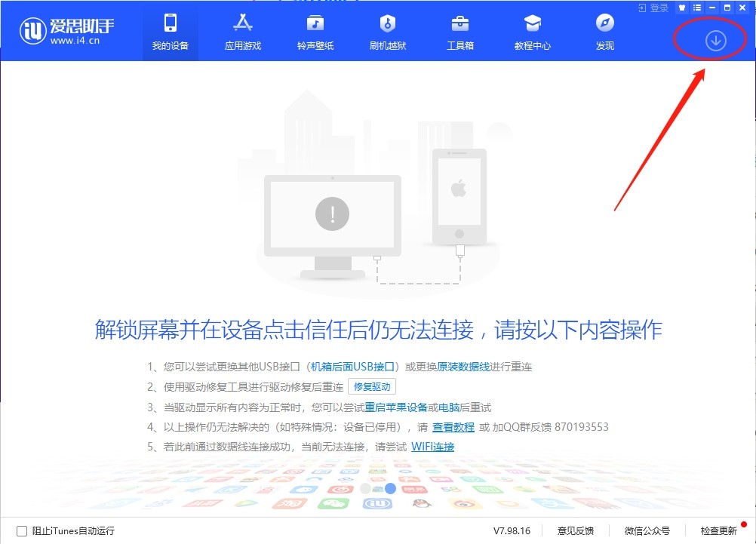Click the skin theme shirt icon
This screenshot has width=756, height=544.
(x=682, y=8)
